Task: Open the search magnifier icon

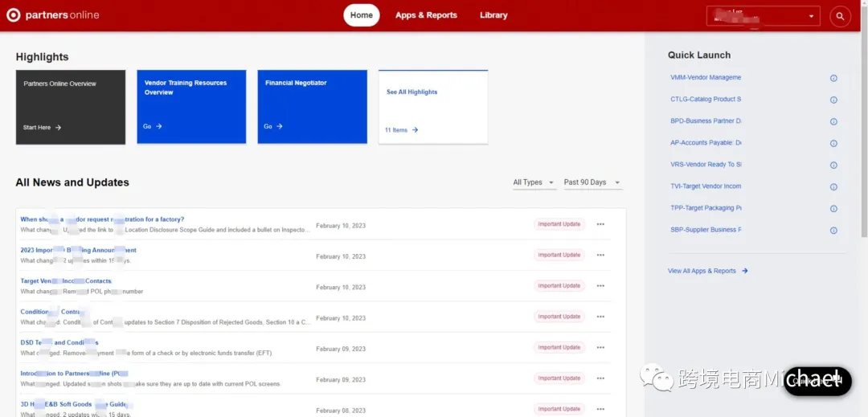Action: coord(840,16)
